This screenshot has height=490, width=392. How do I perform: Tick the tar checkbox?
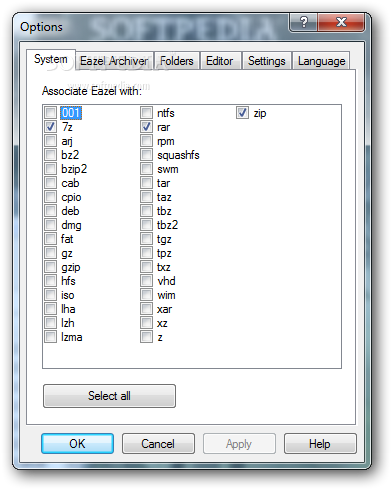[x=146, y=183]
